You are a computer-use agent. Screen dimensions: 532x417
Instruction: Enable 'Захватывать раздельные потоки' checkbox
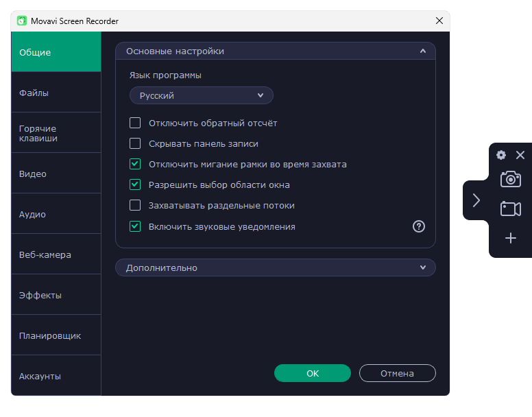tap(135, 205)
